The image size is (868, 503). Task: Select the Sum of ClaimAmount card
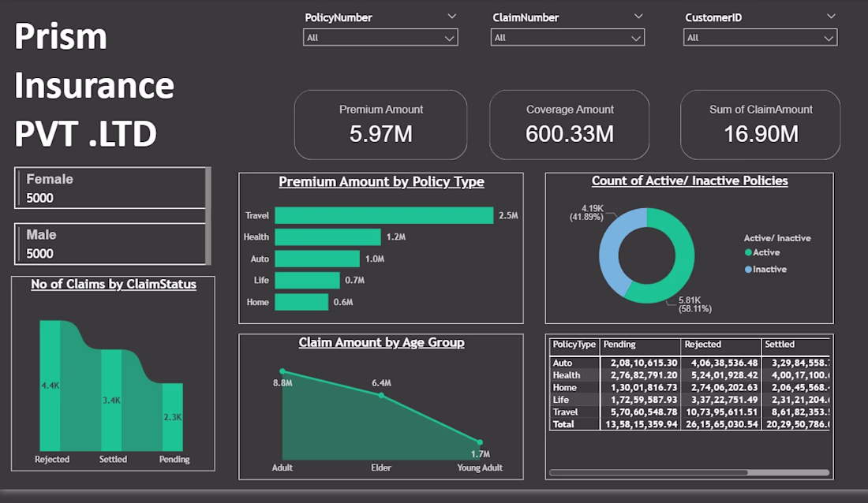(761, 125)
